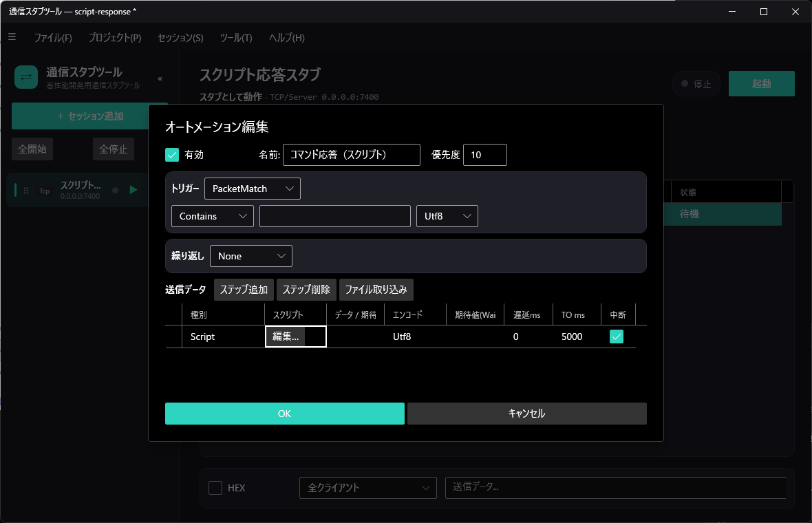Click the 状態 column header
Screen dimensions: 812x523
pyautogui.click(x=726, y=192)
